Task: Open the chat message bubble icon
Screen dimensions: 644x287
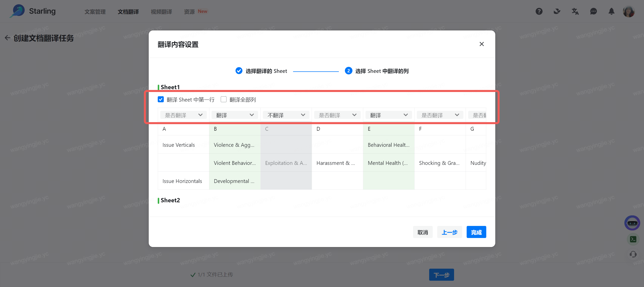Action: [593, 11]
